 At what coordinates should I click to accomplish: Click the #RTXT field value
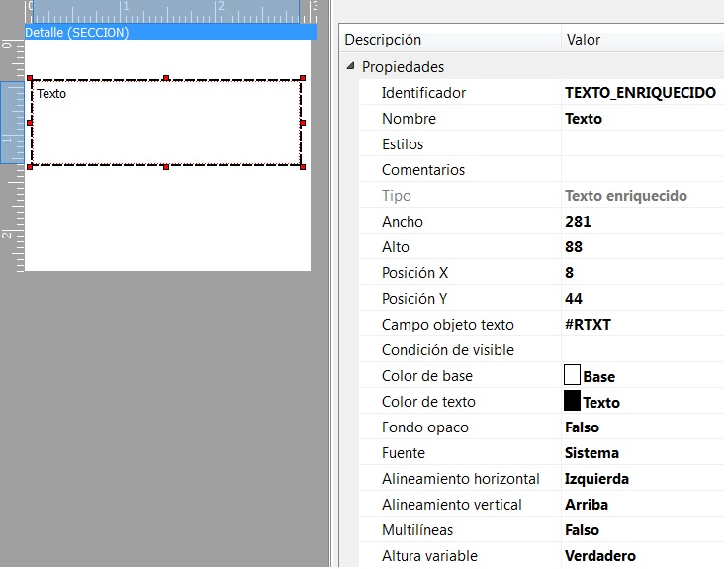(x=588, y=324)
